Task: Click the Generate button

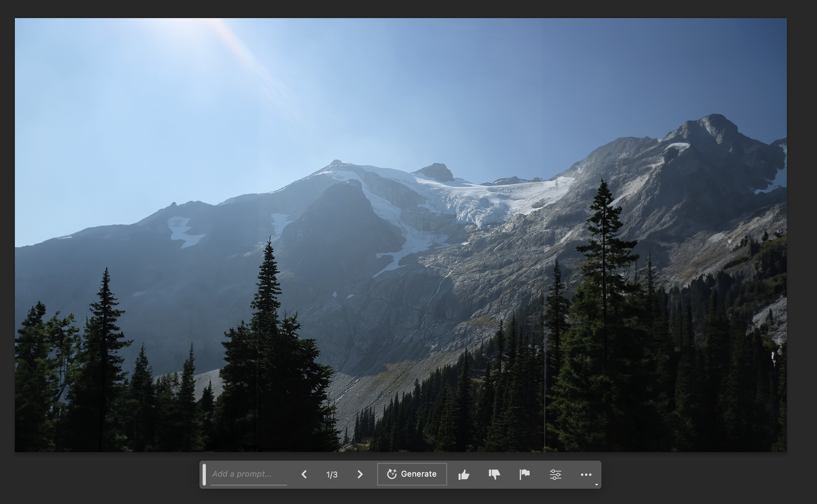Action: tap(412, 474)
